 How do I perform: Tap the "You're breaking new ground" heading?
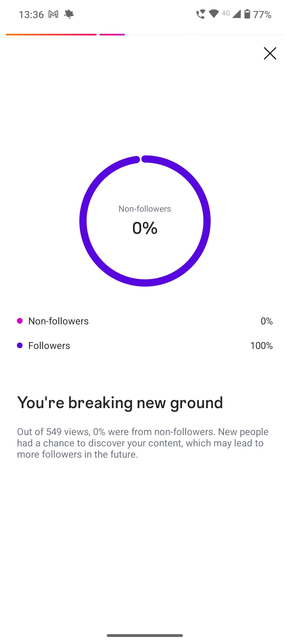[x=120, y=403]
